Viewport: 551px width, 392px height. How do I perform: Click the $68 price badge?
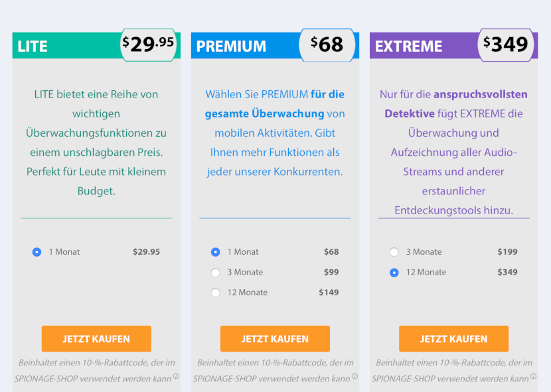click(x=327, y=45)
